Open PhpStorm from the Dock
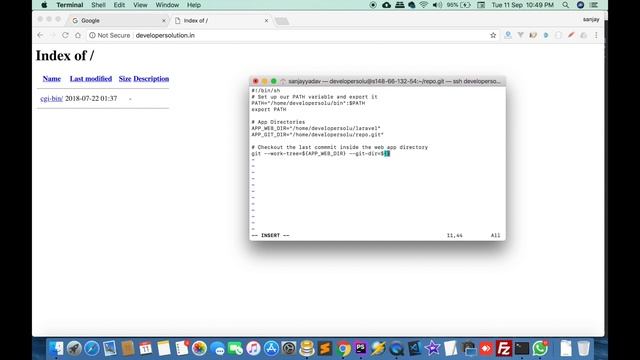 [x=361, y=349]
